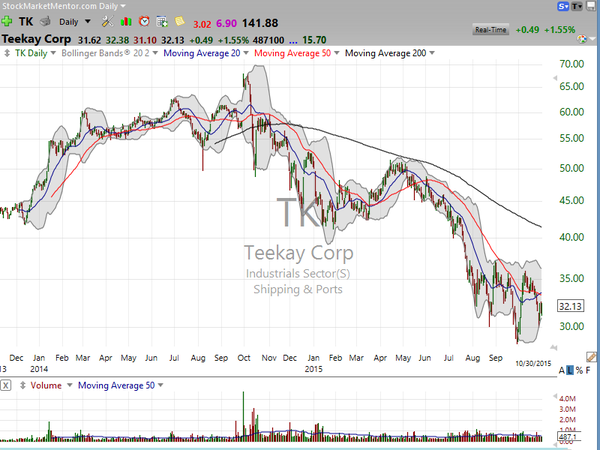
Task: Click the calendar add-indicator icon
Action: [162, 22]
